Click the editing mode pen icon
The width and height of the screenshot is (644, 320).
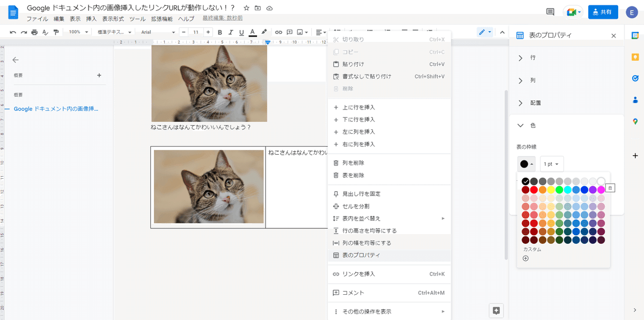tap(482, 32)
